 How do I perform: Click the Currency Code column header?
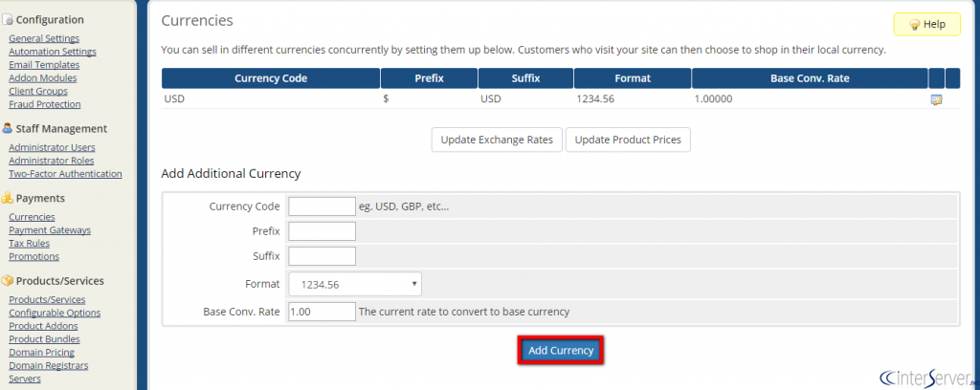tap(271, 78)
